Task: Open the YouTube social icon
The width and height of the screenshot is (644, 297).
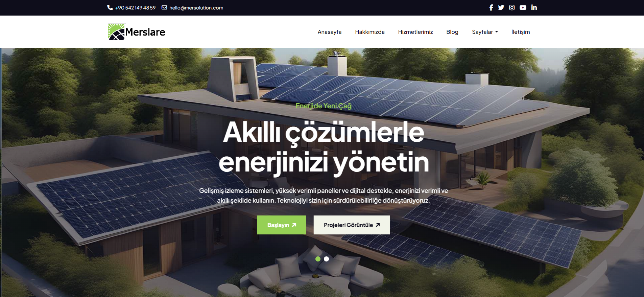Action: [x=523, y=7]
